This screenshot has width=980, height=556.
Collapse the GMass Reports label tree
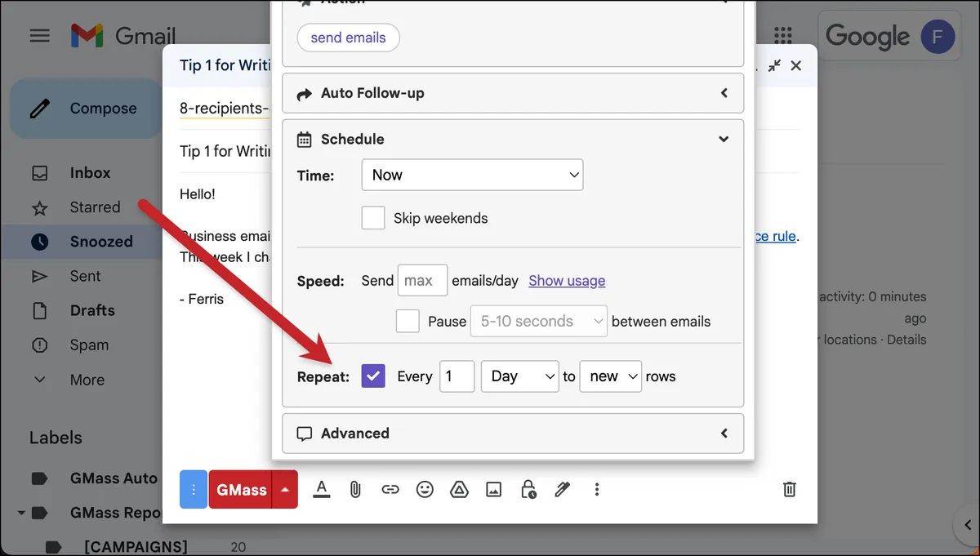20,514
